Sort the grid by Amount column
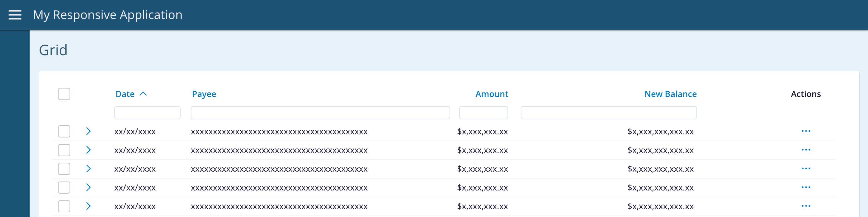Image resolution: width=868 pixels, height=217 pixels. [491, 94]
